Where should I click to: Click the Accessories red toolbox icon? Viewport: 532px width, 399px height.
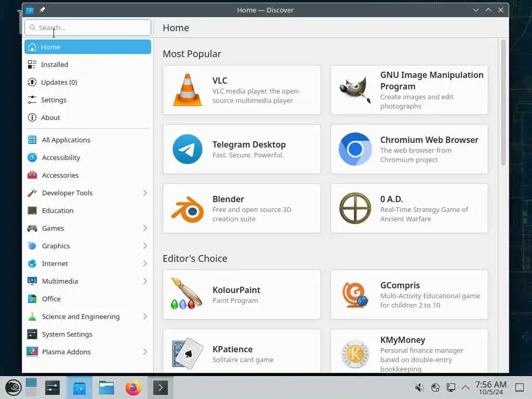pos(32,175)
